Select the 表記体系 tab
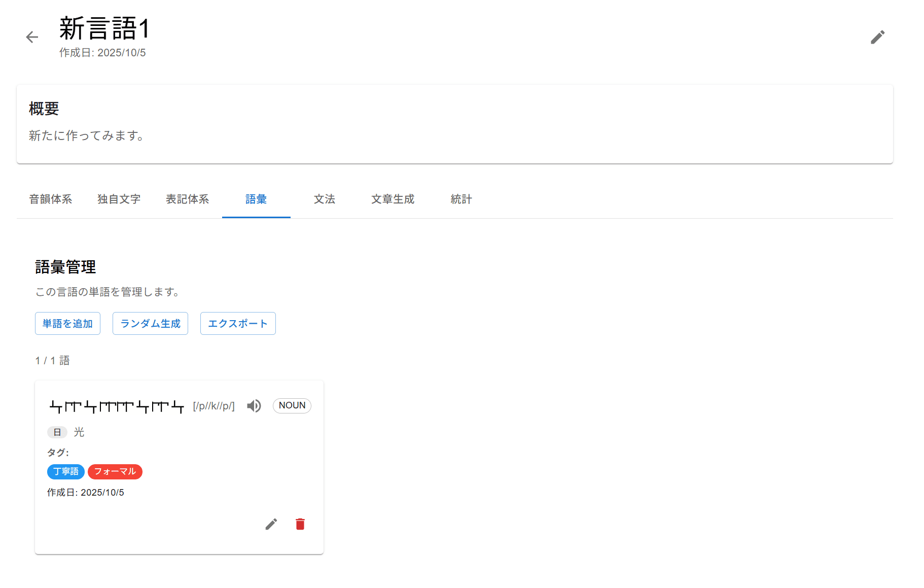The width and height of the screenshot is (924, 588). [x=188, y=199]
